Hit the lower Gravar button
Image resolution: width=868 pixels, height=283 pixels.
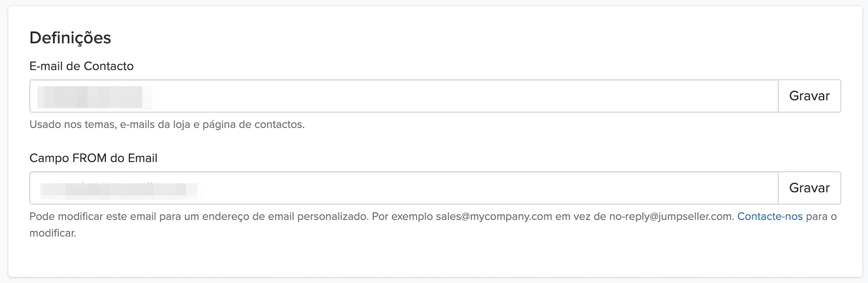(809, 188)
